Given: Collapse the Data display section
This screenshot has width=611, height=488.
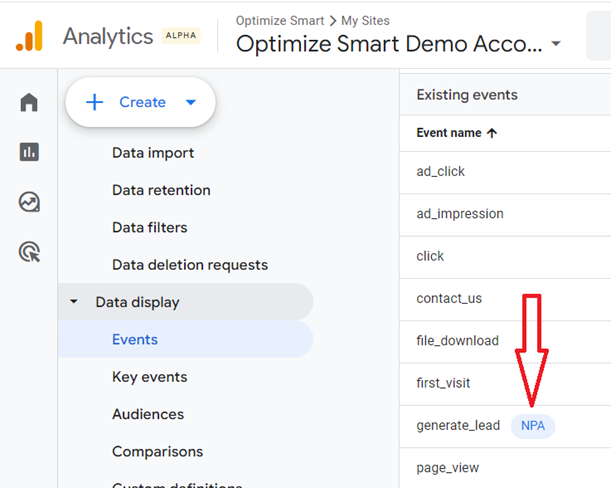Looking at the screenshot, I should pyautogui.click(x=73, y=302).
